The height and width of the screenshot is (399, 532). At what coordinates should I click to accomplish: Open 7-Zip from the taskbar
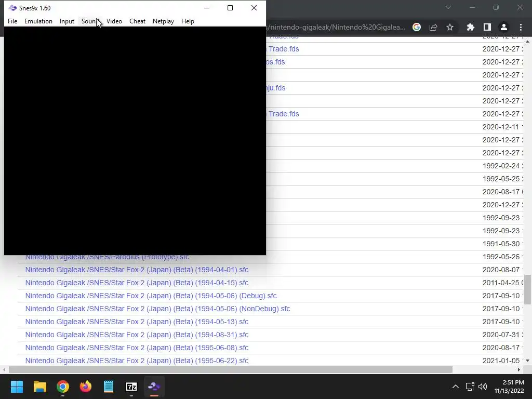point(131,387)
